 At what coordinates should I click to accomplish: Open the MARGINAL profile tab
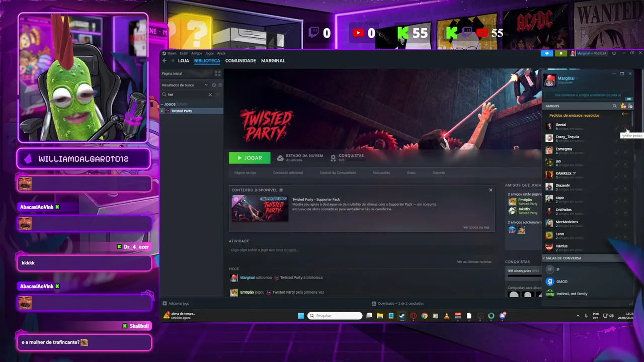pos(273,60)
